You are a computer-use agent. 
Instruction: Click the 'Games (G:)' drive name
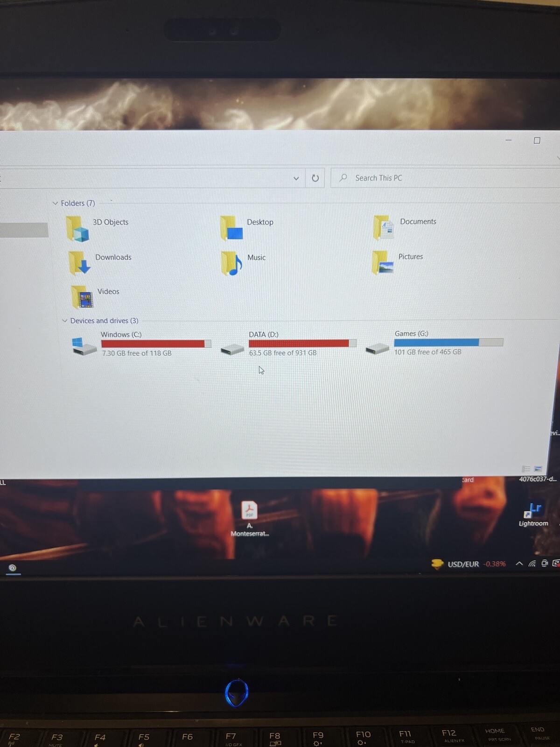[x=412, y=333]
